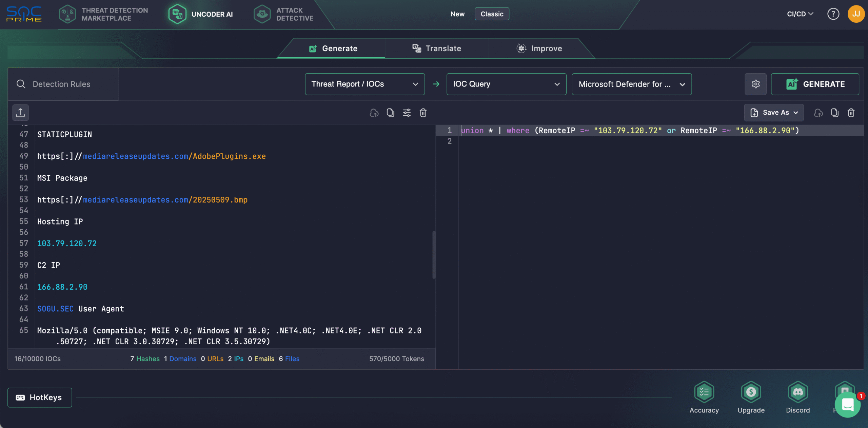868x428 pixels.
Task: Click green arrow between dropdowns
Action: pyautogui.click(x=436, y=84)
